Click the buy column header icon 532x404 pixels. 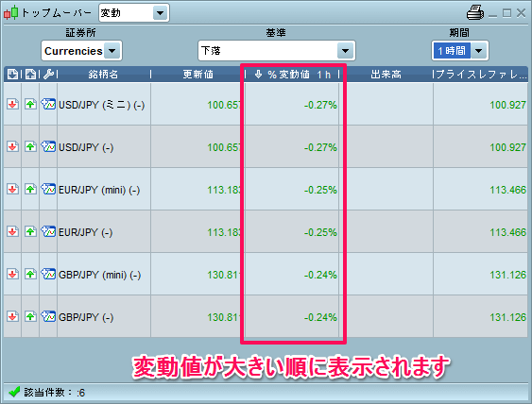point(30,74)
